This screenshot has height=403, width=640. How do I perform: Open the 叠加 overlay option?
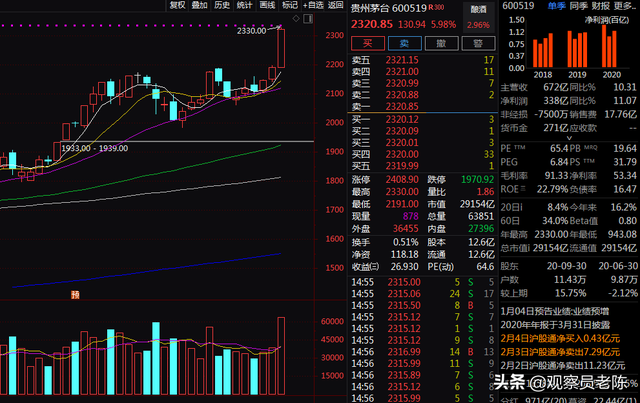coord(200,5)
